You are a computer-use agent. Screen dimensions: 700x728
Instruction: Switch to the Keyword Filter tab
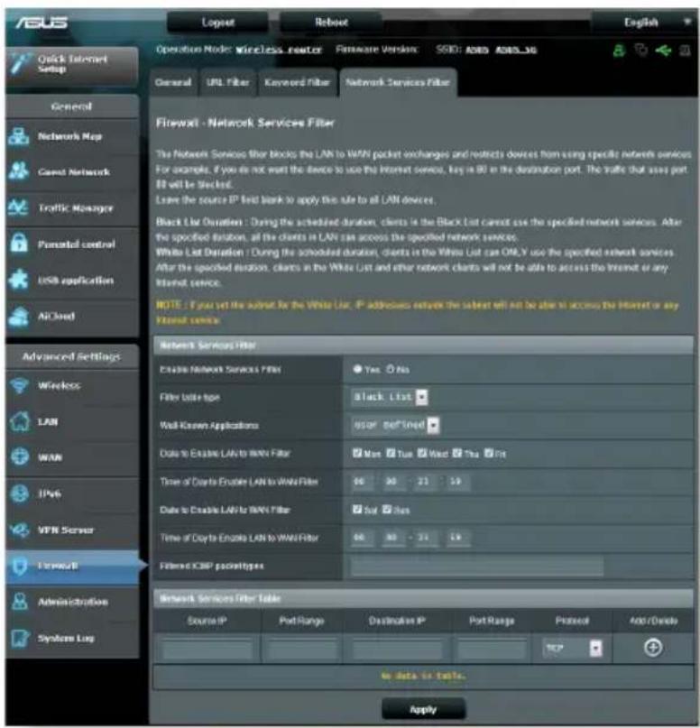click(x=297, y=82)
